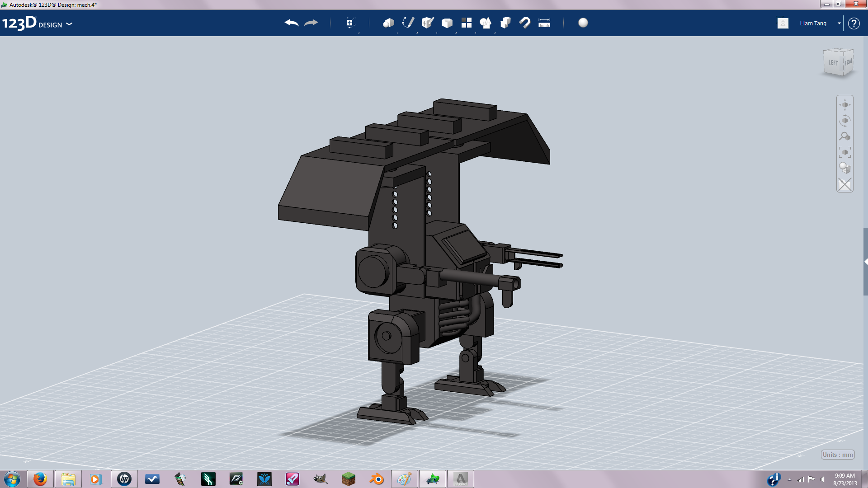Screen dimensions: 868x488
Task: Open the HP app in taskbar
Action: click(x=124, y=479)
